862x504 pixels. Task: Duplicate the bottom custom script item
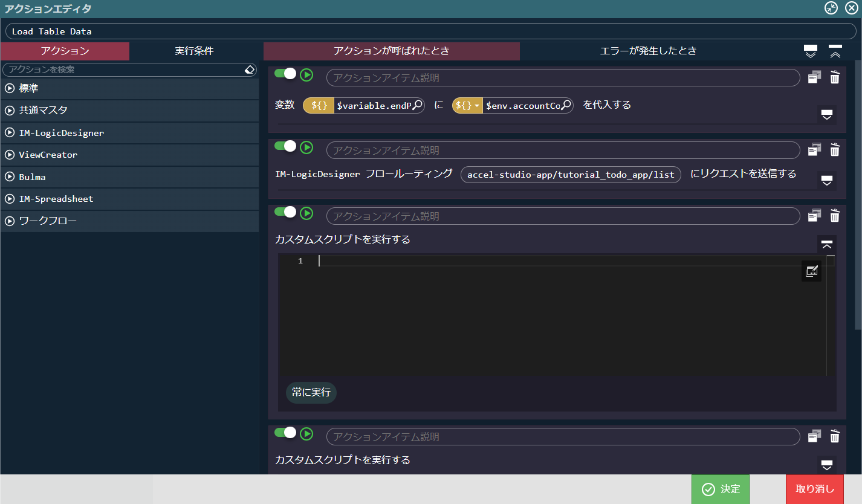(x=815, y=436)
